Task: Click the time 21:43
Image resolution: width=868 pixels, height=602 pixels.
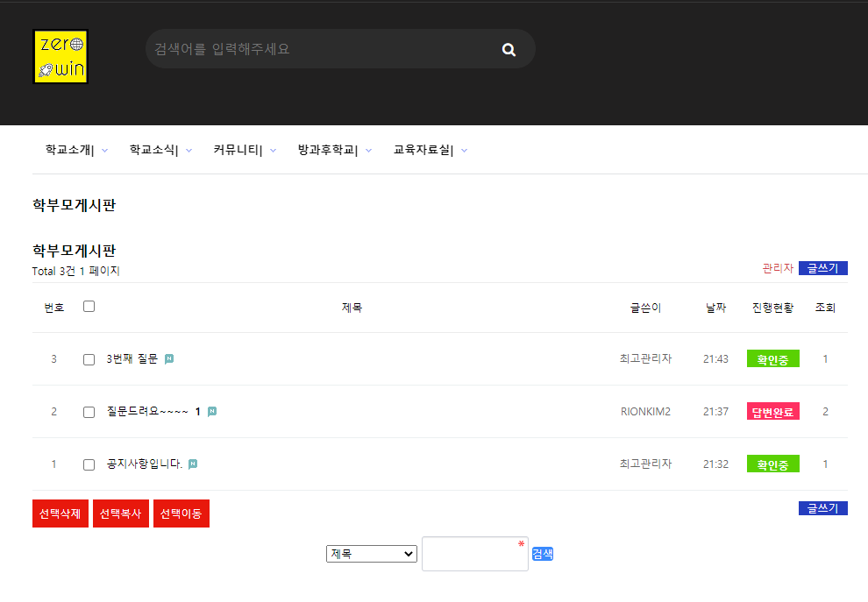Action: [715, 359]
